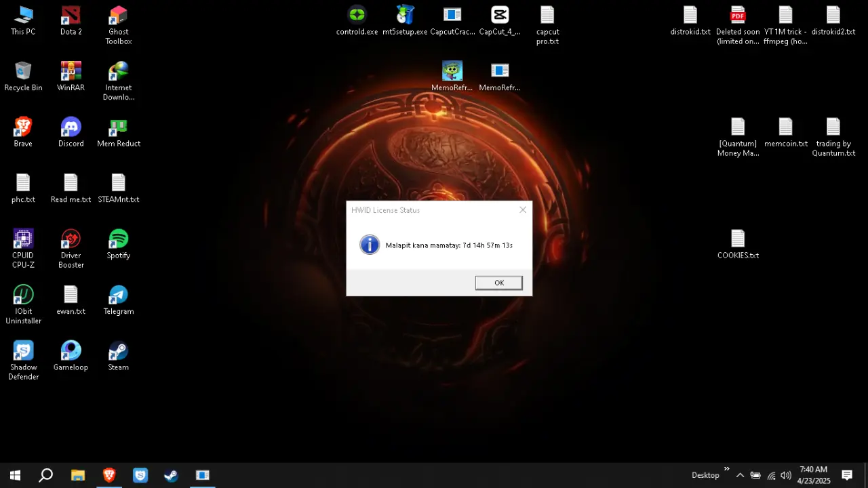Screen dimensions: 868x488
Task: Select the Dota 2 desktop shortcut
Action: click(71, 21)
